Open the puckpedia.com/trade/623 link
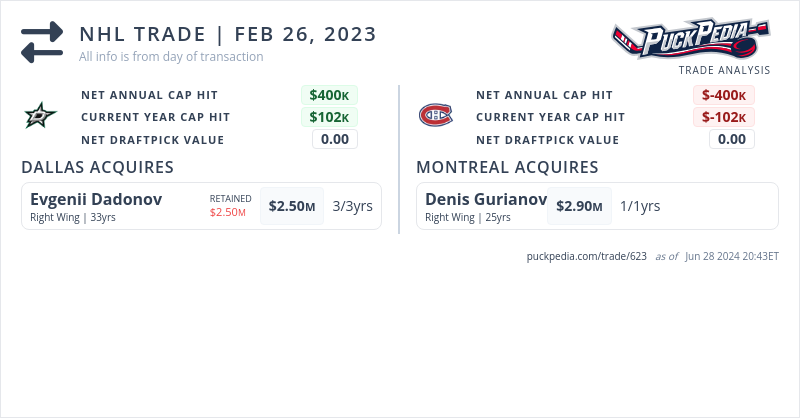The image size is (800, 418). (x=587, y=256)
